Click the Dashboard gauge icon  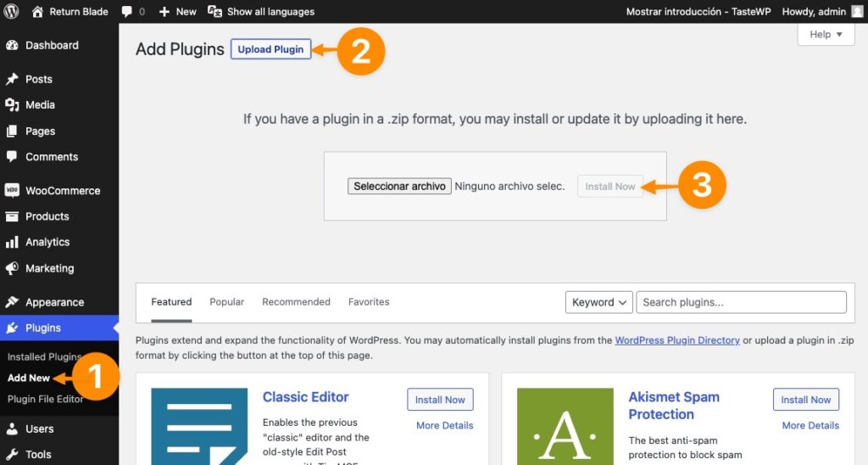[x=12, y=46]
